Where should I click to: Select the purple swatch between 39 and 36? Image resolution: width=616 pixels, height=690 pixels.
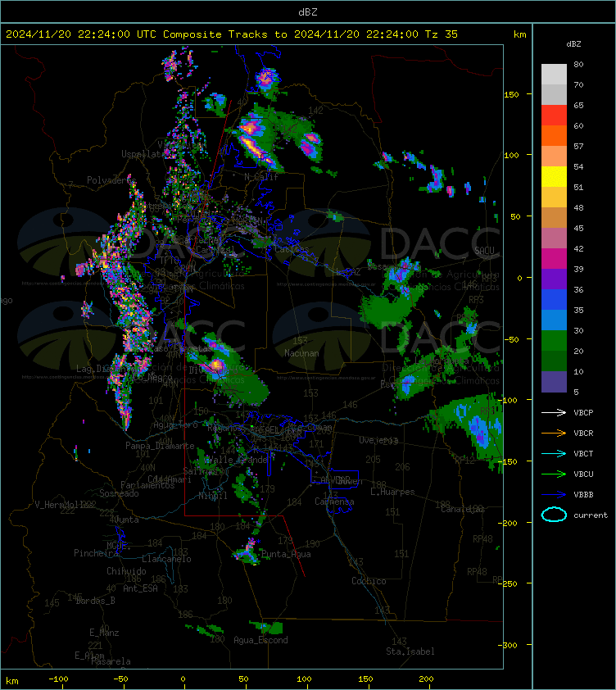point(554,279)
